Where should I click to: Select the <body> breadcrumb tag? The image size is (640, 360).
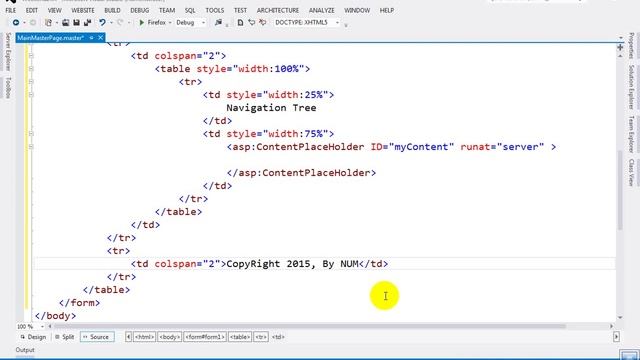169,337
